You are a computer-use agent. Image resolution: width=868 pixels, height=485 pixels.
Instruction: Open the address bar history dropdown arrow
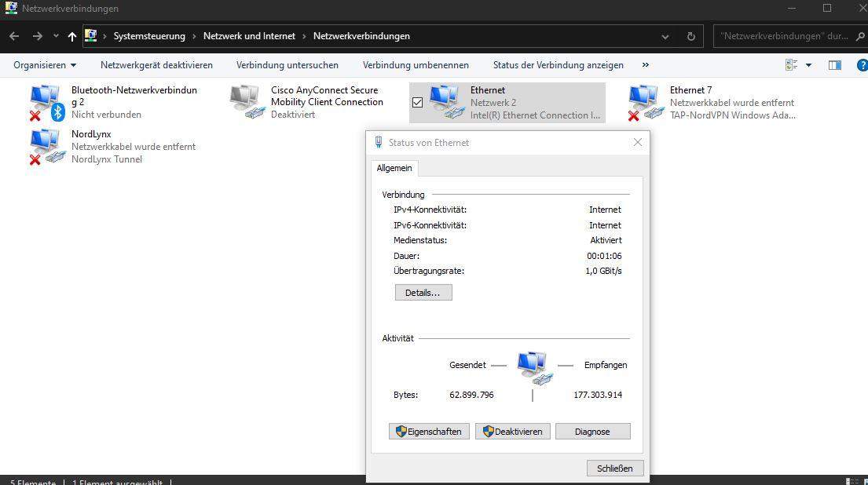click(665, 35)
